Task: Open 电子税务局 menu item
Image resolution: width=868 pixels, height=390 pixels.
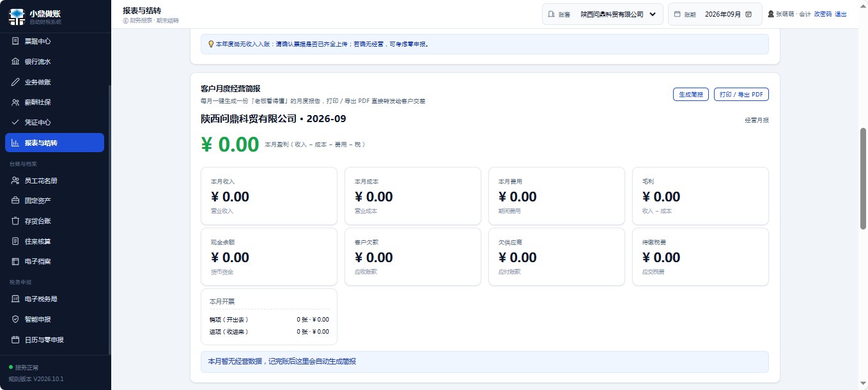Action: click(x=54, y=299)
